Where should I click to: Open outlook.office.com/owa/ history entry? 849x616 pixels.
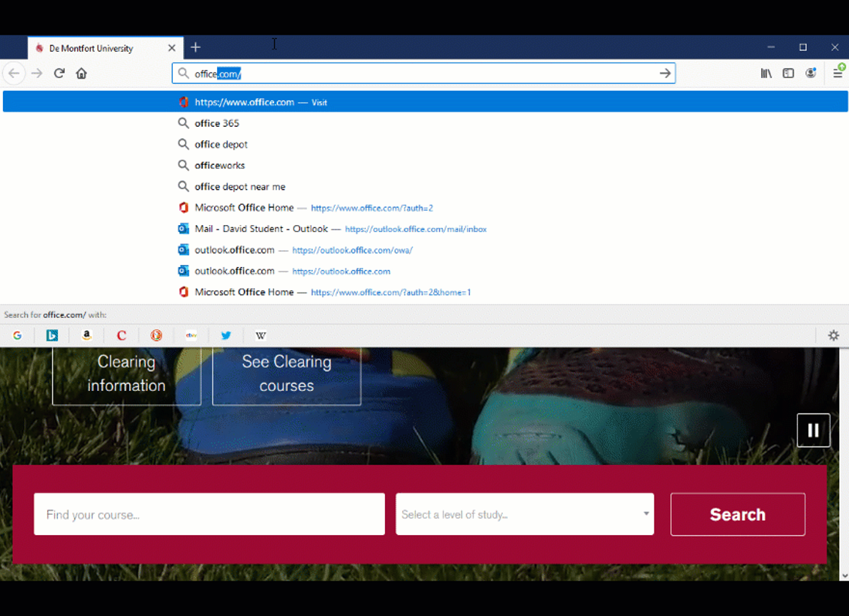[x=425, y=250]
